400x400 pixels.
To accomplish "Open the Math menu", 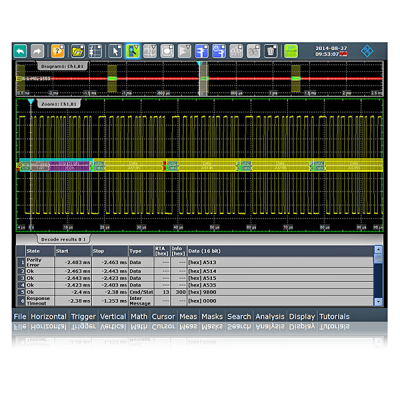I will pyautogui.click(x=139, y=316).
